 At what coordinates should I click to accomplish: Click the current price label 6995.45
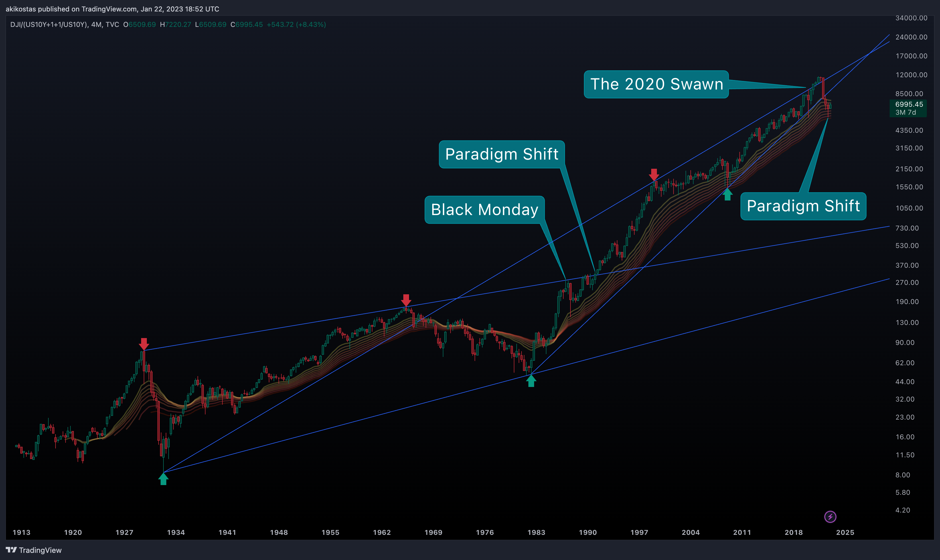pyautogui.click(x=909, y=104)
